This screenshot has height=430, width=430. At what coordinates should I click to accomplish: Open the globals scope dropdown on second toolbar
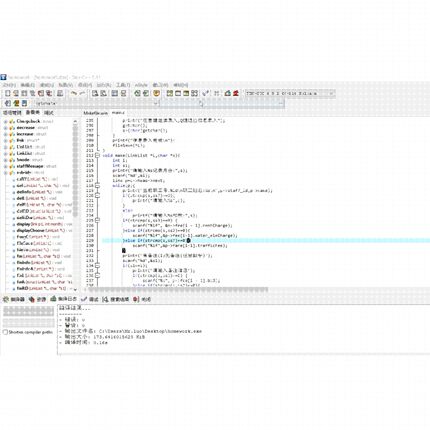click(x=97, y=104)
